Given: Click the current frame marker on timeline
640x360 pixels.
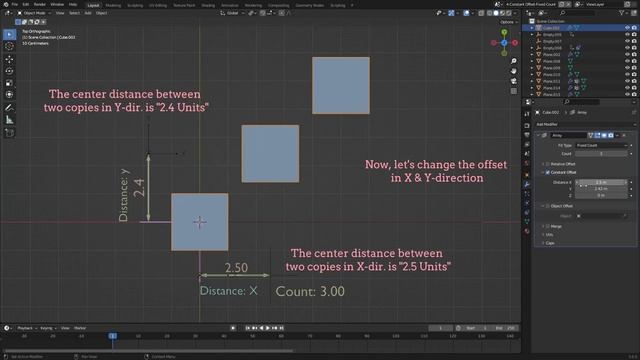Looking at the screenshot, I should [x=113, y=336].
